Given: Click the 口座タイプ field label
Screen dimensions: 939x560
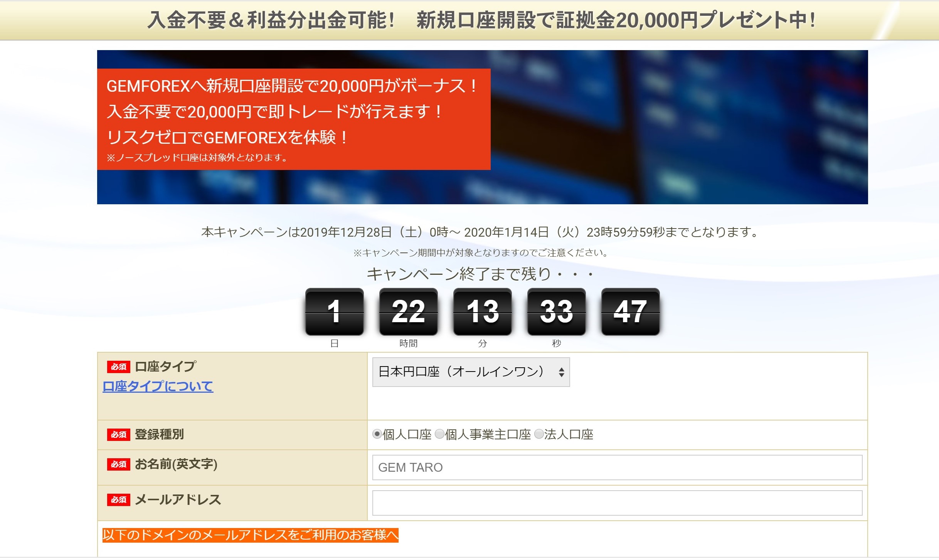Looking at the screenshot, I should [165, 366].
